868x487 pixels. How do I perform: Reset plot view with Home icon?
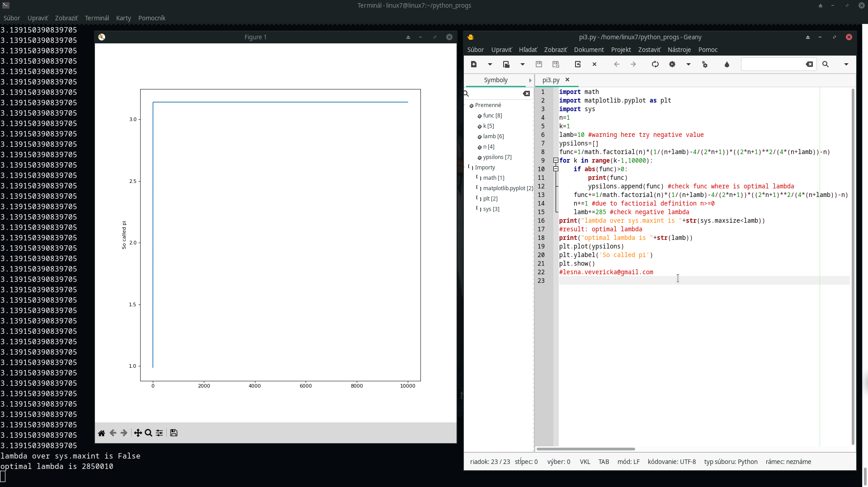tap(101, 433)
